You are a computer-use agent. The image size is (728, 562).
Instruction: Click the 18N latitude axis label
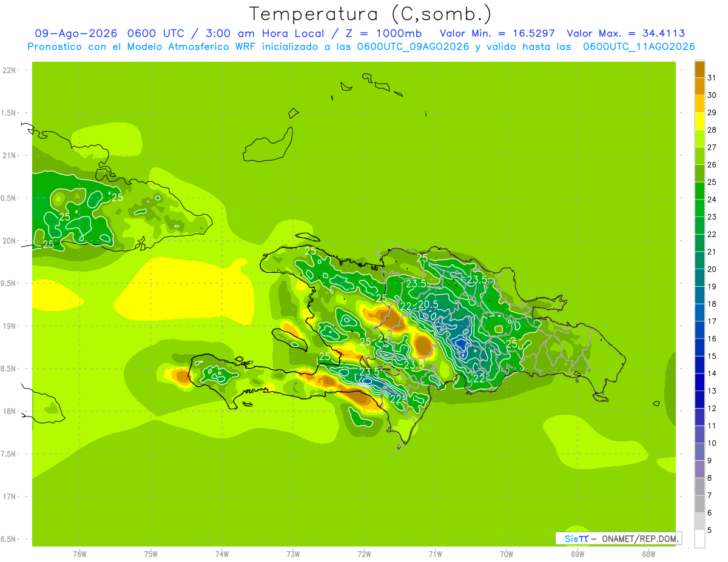point(9,411)
